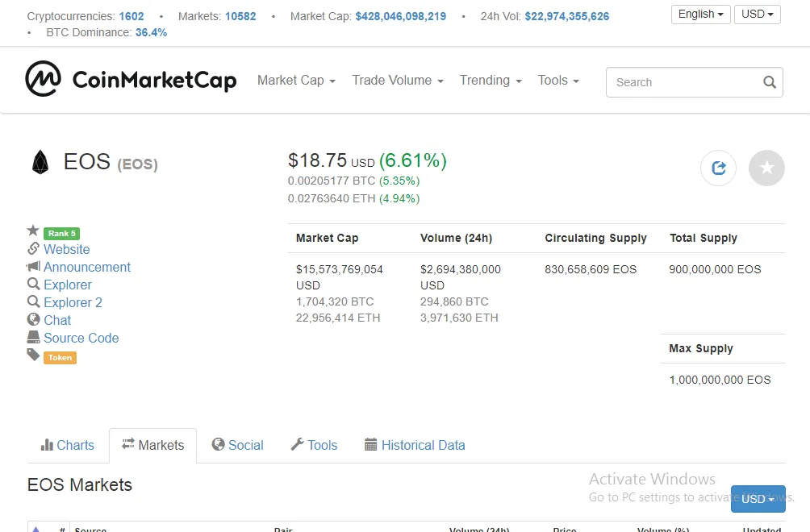Click the CoinMarketCap wordmark
810x532 pixels.
click(154, 80)
